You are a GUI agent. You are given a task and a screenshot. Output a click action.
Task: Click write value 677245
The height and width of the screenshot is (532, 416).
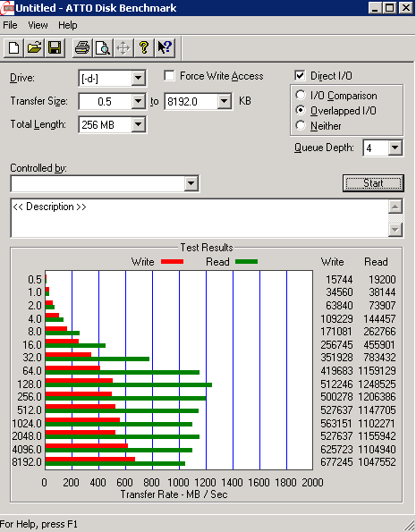[336, 462]
